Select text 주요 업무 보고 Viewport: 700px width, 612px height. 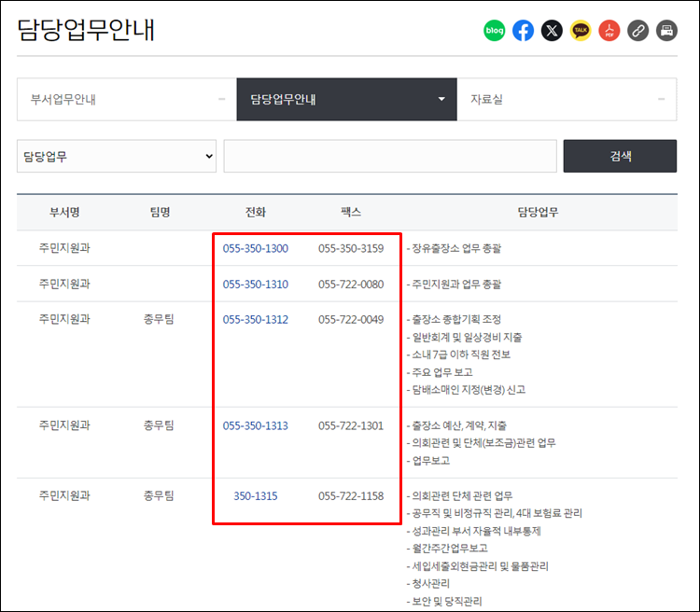[x=441, y=372]
